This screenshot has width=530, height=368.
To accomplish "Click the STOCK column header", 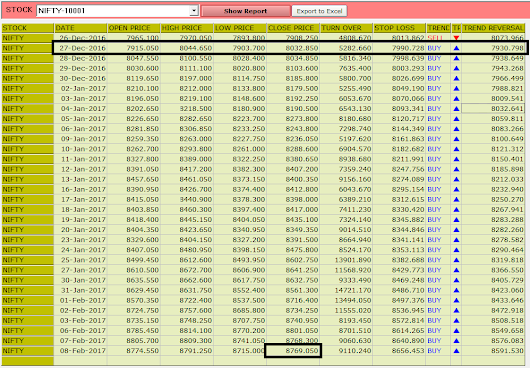I will click(27, 28).
